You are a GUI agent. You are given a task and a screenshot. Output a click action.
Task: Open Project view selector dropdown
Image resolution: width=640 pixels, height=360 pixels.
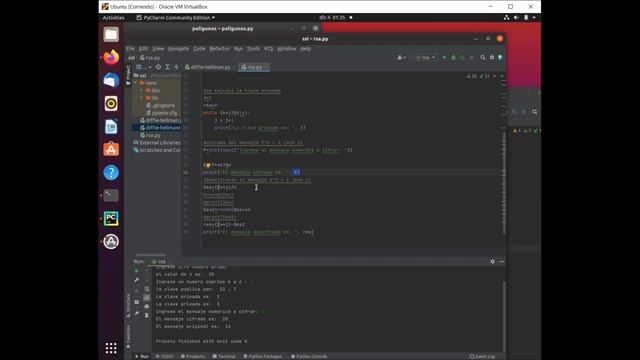(x=144, y=67)
